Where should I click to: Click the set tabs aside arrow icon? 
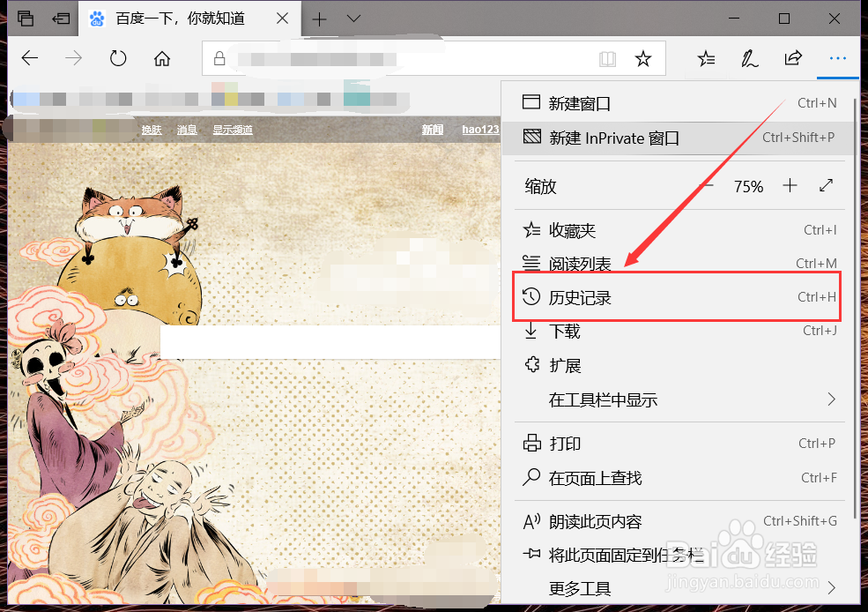60,19
